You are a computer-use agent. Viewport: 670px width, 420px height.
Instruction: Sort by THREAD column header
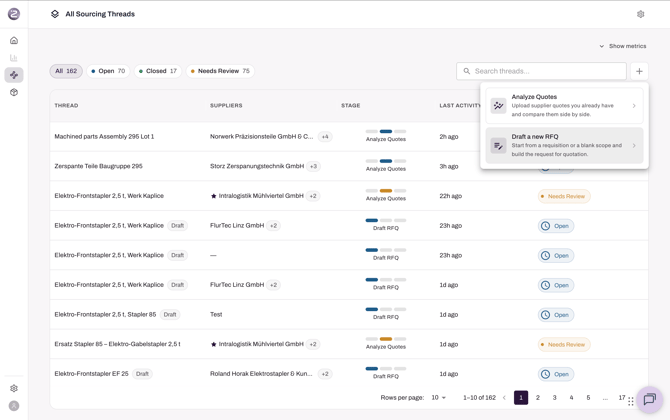pos(66,106)
